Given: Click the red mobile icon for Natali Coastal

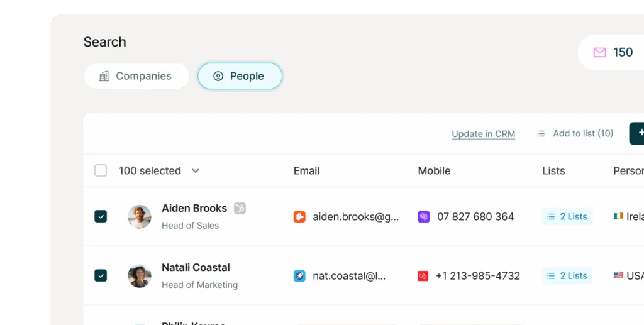Looking at the screenshot, I should (x=423, y=276).
